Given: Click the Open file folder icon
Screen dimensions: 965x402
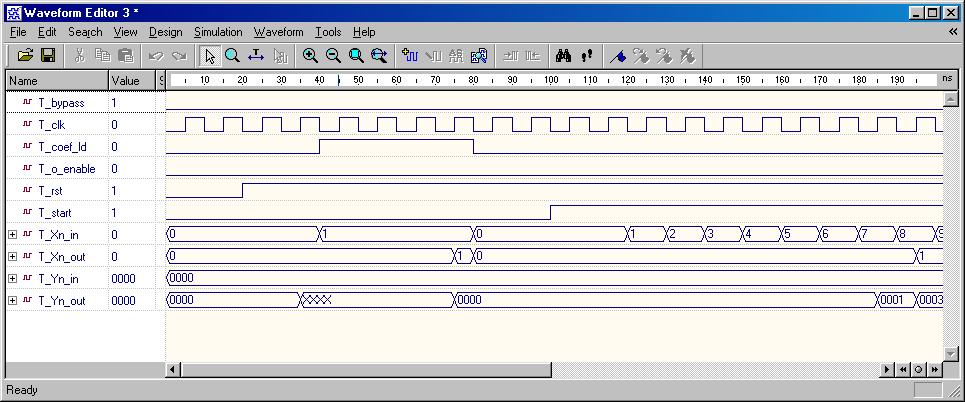Looking at the screenshot, I should (x=25, y=56).
